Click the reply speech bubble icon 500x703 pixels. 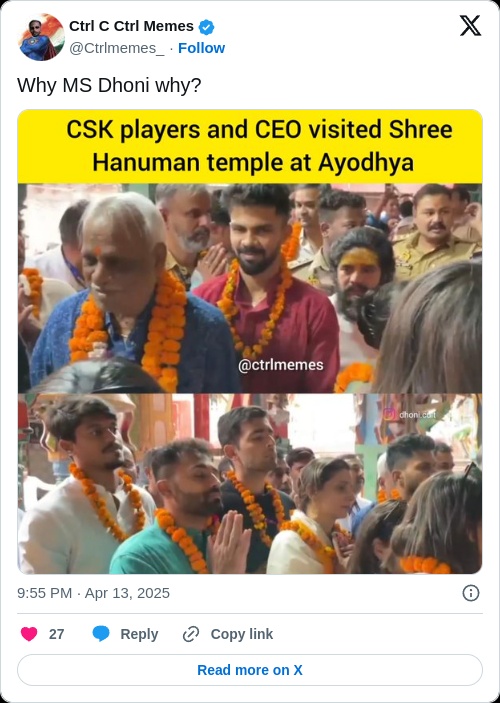[101, 634]
